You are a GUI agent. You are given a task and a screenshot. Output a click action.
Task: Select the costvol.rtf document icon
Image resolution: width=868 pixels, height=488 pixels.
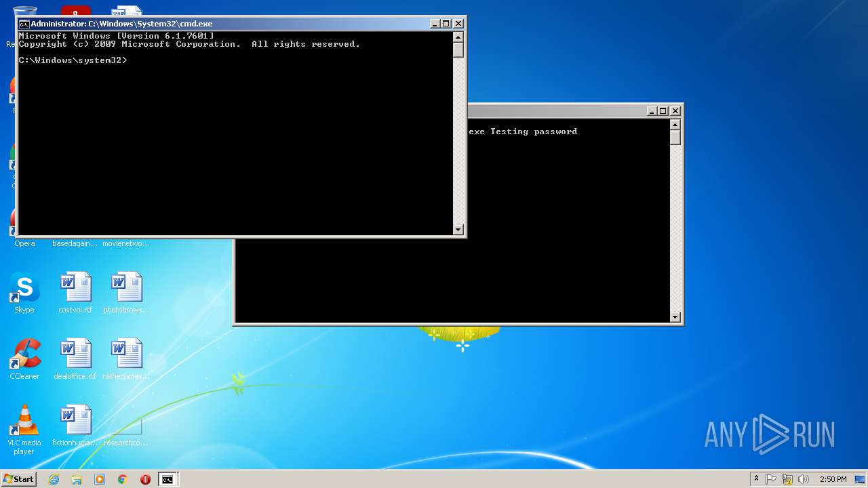(x=75, y=293)
